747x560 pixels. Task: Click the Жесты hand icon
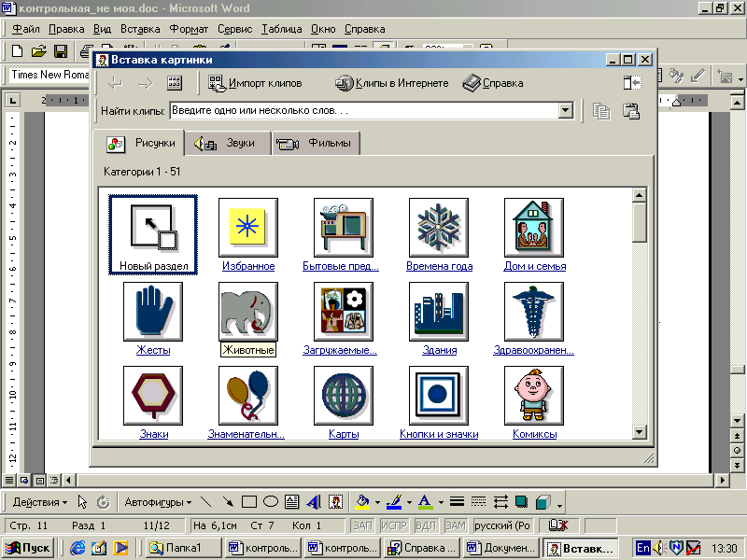[x=153, y=312]
